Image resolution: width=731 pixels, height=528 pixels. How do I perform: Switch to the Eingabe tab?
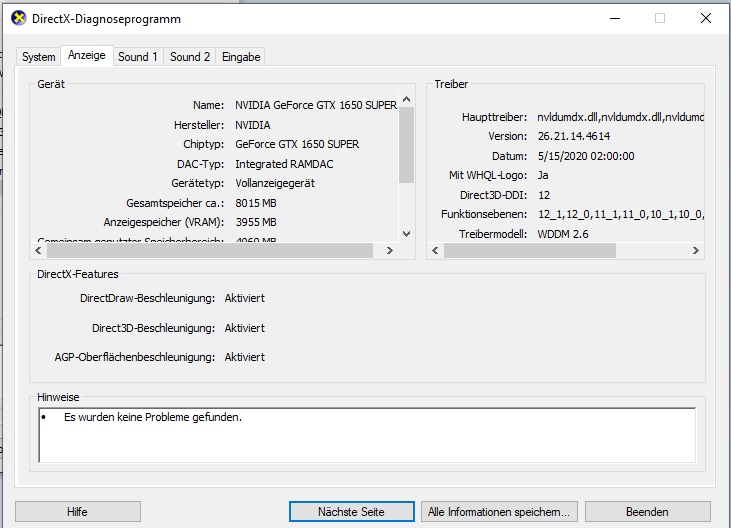[x=241, y=57]
